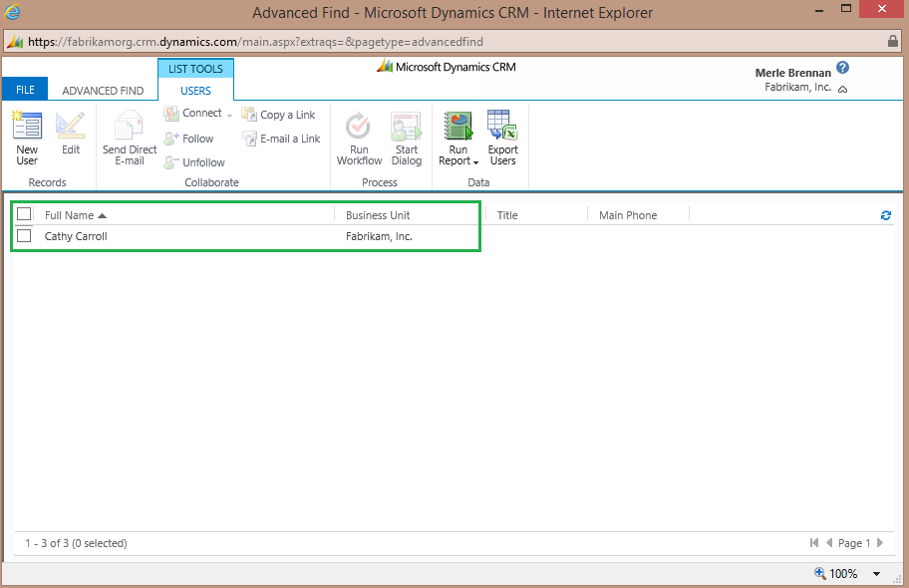Screen dimensions: 909x588
Task: Click the Export Users Excel icon
Action: 502,128
